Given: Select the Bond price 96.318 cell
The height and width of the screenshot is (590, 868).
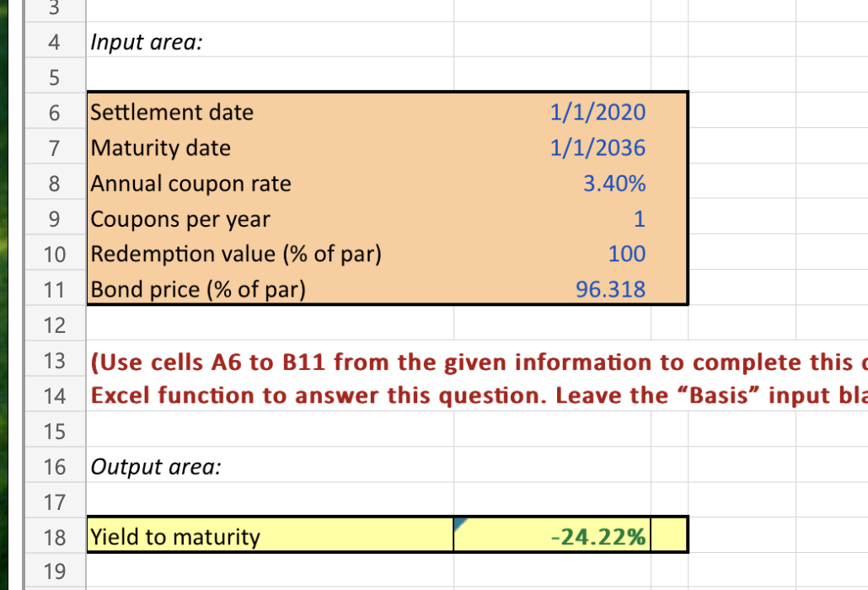Looking at the screenshot, I should pos(552,289).
